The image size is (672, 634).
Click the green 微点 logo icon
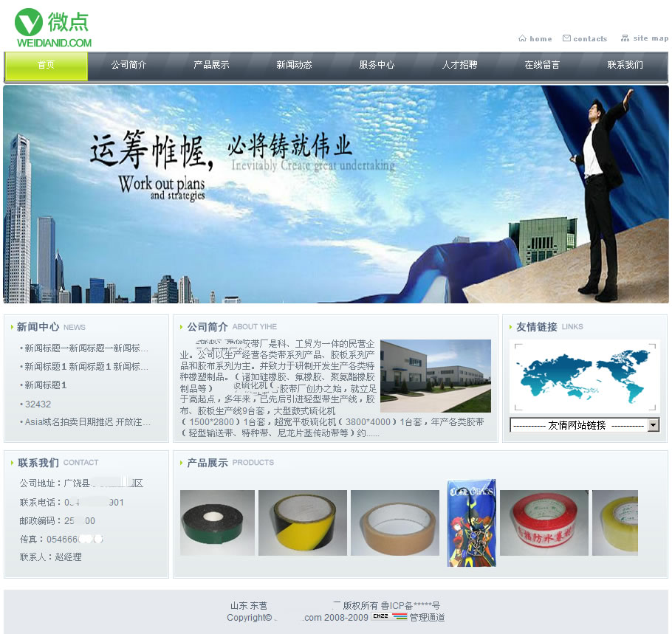tap(30, 22)
